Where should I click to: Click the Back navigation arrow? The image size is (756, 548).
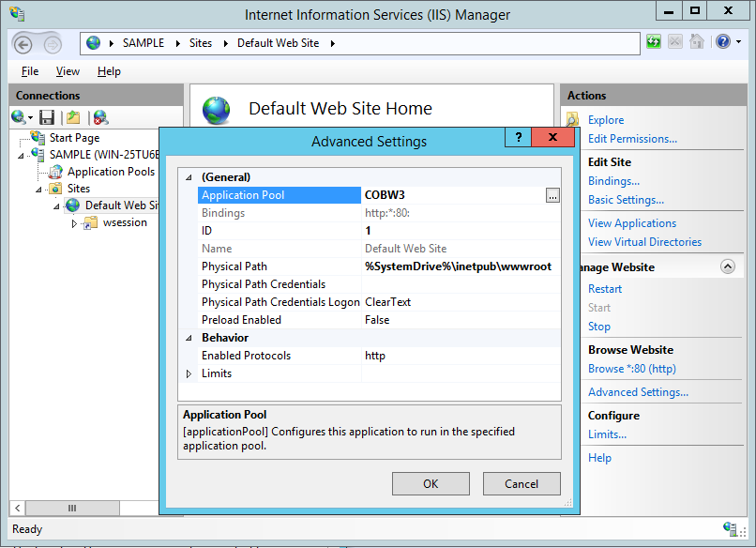click(23, 44)
